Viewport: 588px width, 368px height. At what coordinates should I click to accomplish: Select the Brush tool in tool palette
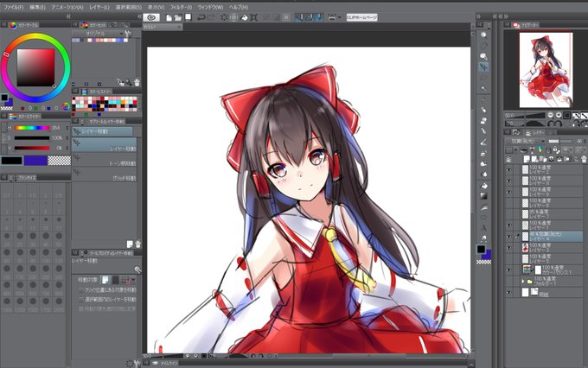pos(483,143)
